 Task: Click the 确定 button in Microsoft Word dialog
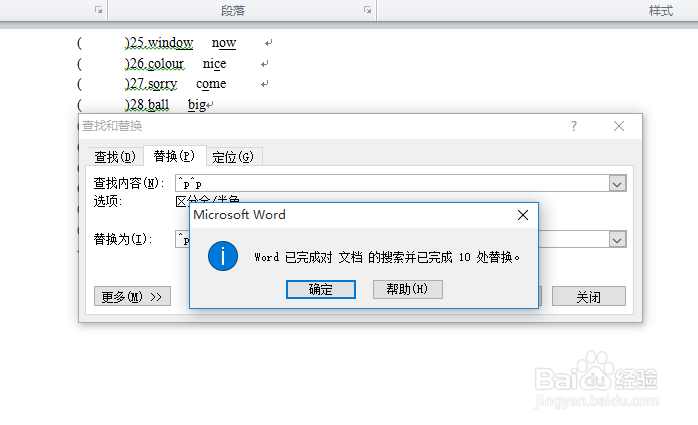pyautogui.click(x=321, y=289)
